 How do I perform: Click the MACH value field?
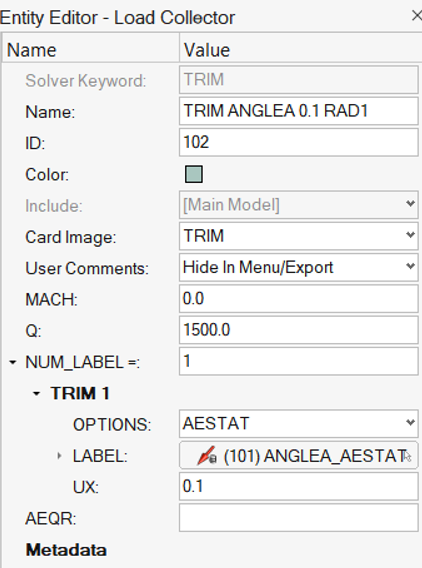click(299, 299)
